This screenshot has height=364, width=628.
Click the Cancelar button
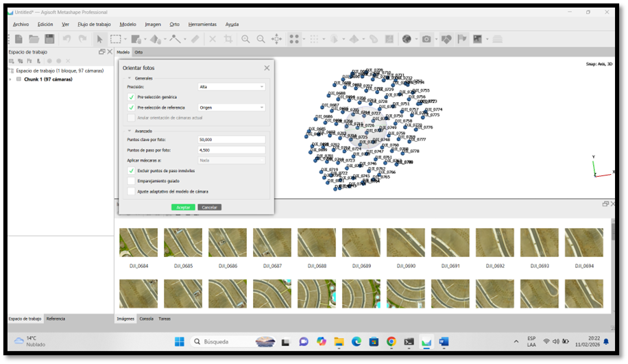coord(210,207)
